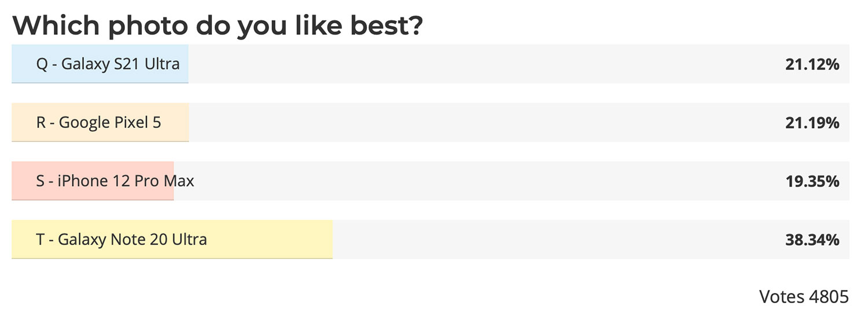Click the poll title "Which photo do you like best?"
This screenshot has width=868, height=317.
pos(218,25)
